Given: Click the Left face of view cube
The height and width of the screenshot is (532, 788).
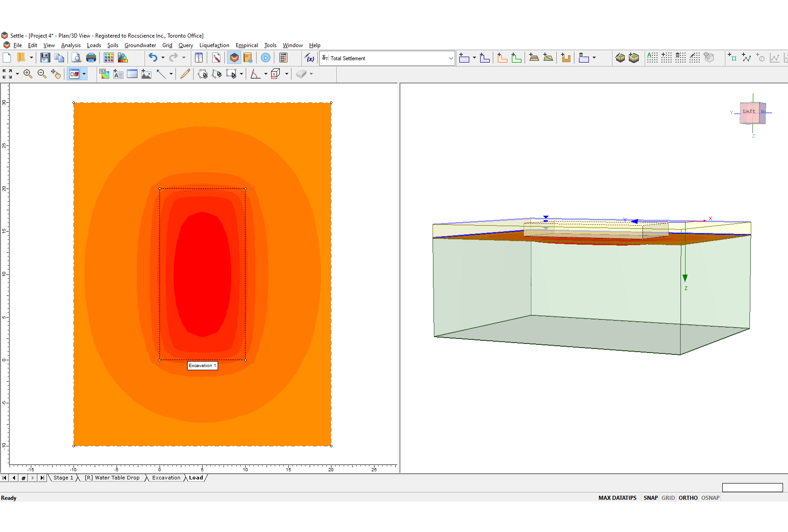Looking at the screenshot, I should coord(749,112).
